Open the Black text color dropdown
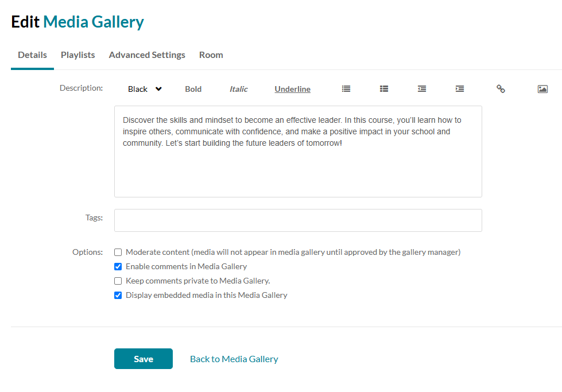This screenshot has width=562, height=392. point(145,89)
